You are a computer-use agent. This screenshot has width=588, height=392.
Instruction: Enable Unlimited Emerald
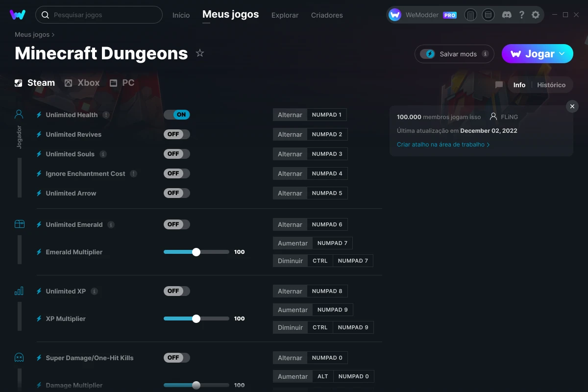click(x=176, y=224)
